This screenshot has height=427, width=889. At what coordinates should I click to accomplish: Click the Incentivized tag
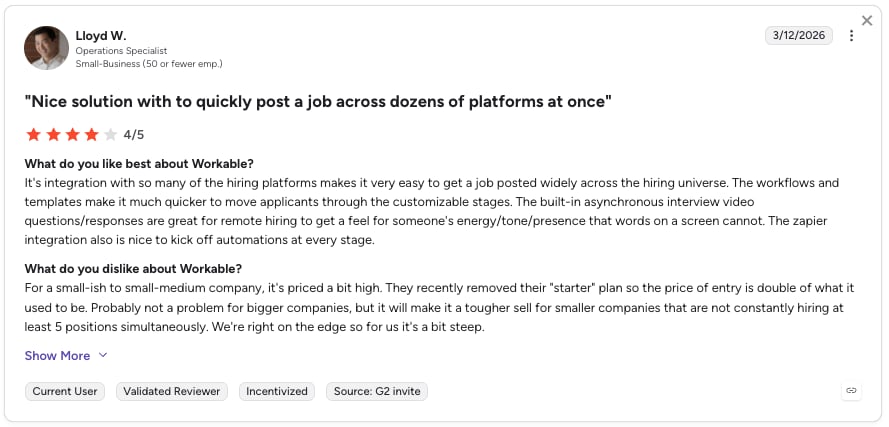277,391
